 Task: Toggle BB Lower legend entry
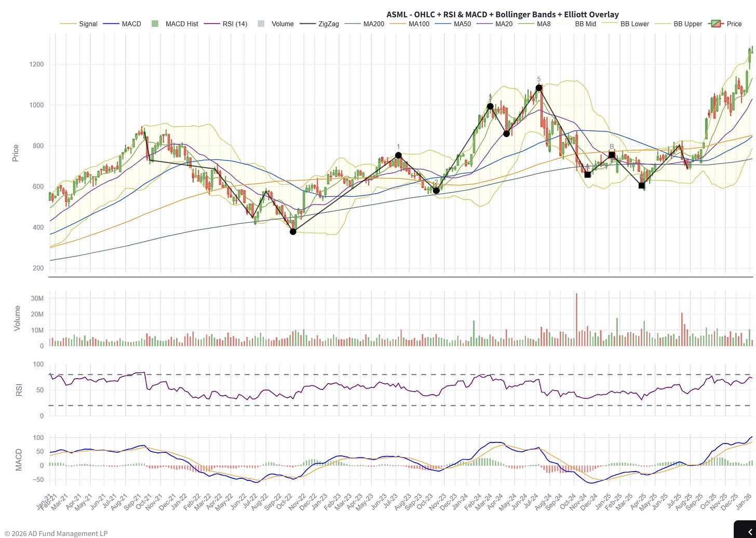(x=626, y=24)
